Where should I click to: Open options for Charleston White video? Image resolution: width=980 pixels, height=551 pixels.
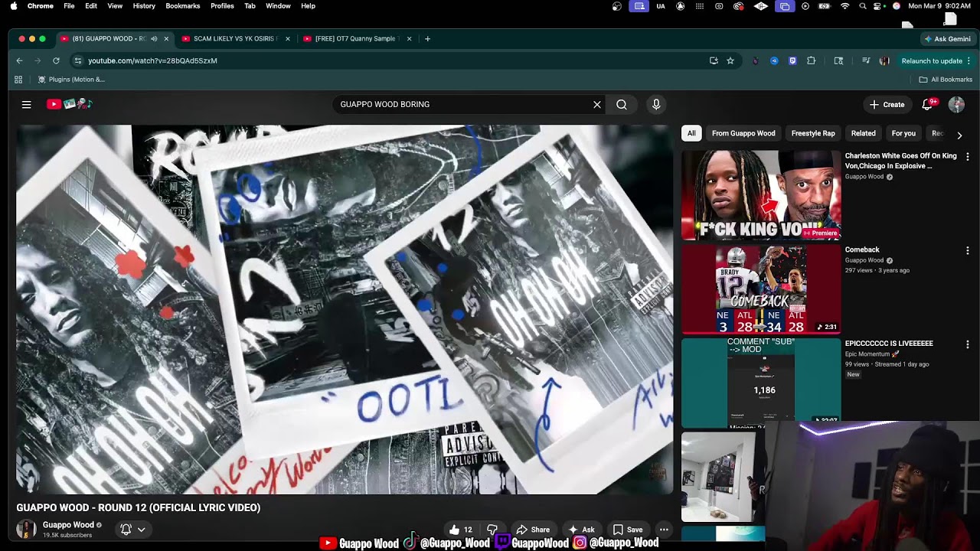(968, 156)
